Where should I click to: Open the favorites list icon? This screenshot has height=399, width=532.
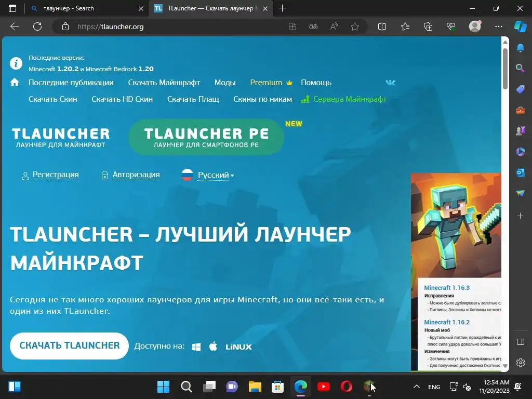tap(405, 26)
